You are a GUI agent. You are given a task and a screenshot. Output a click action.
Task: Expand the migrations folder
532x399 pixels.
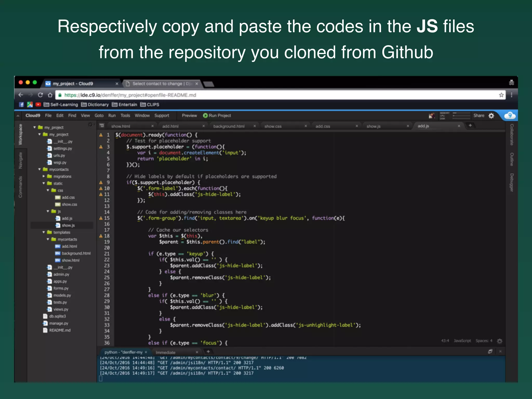(x=44, y=176)
